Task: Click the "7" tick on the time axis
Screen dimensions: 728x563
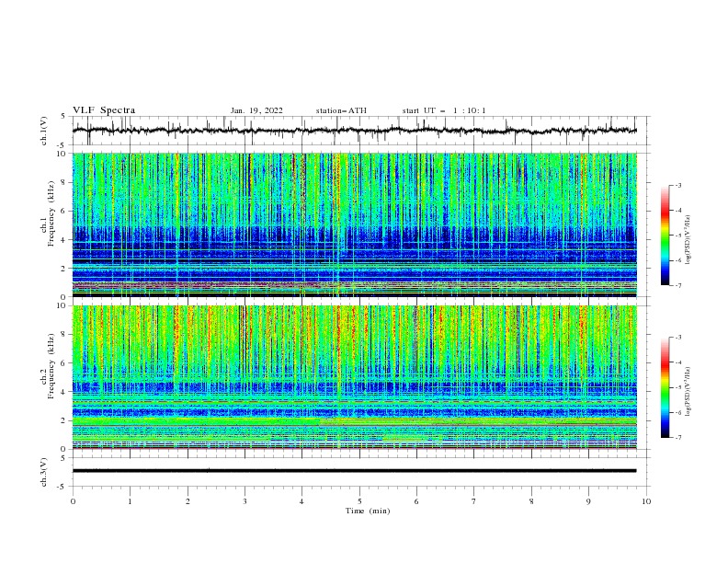Action: point(474,501)
